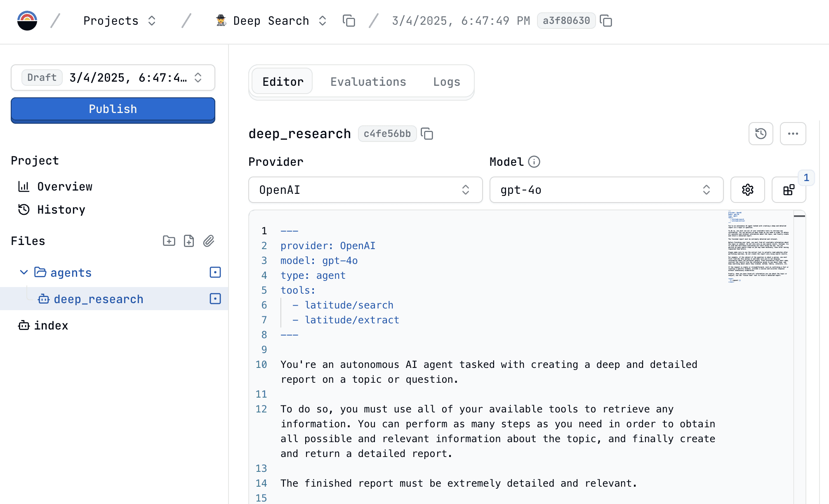
Task: Copy the Deep Search project name
Action: (x=349, y=21)
